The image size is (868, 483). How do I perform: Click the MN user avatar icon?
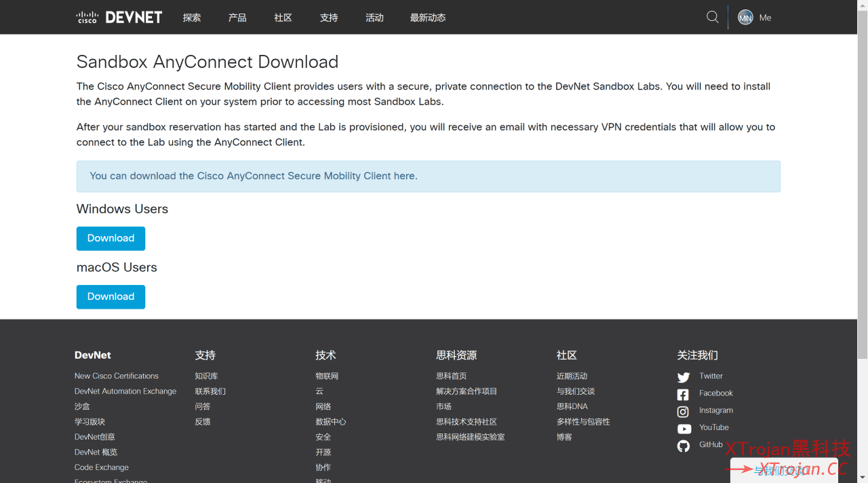point(745,18)
